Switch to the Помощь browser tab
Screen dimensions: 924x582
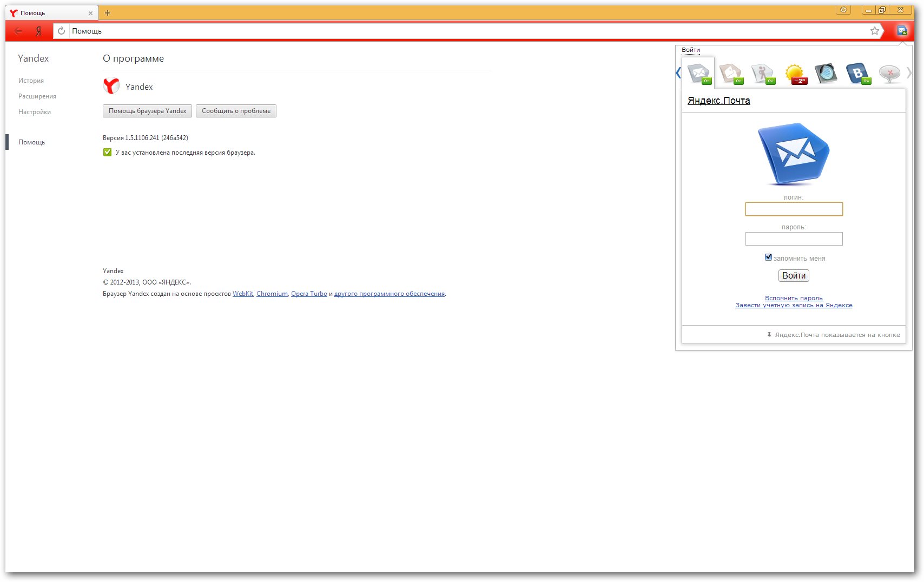(x=51, y=13)
